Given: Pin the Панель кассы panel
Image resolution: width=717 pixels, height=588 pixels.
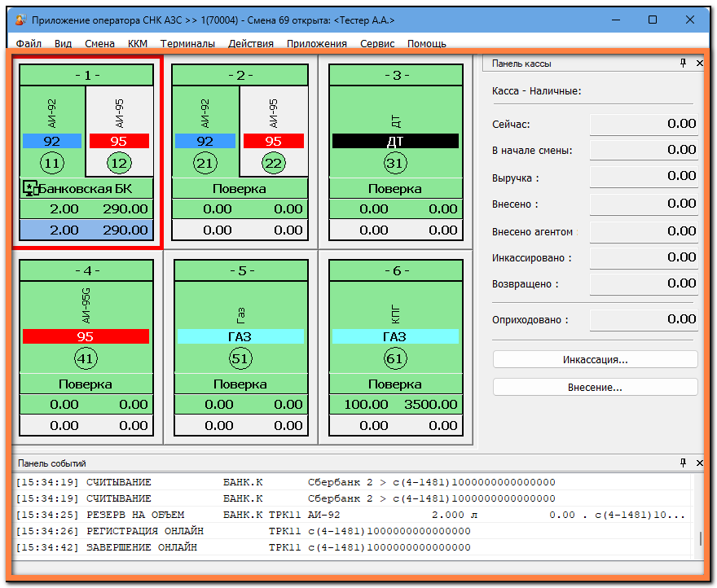Looking at the screenshot, I should click(x=683, y=63).
